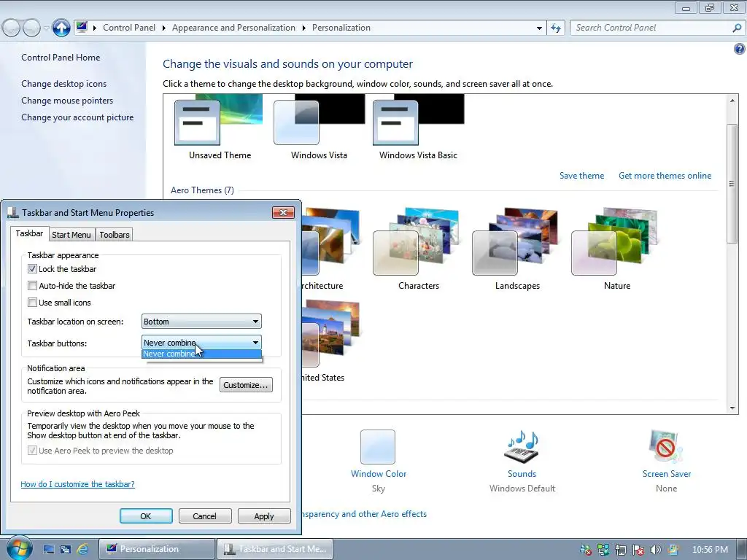Click the Control Panel icon in address bar

82,27
